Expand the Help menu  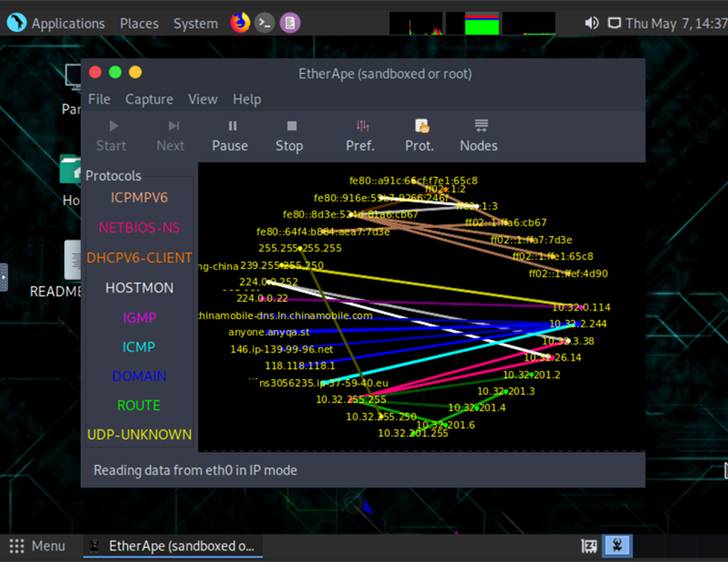(x=247, y=99)
